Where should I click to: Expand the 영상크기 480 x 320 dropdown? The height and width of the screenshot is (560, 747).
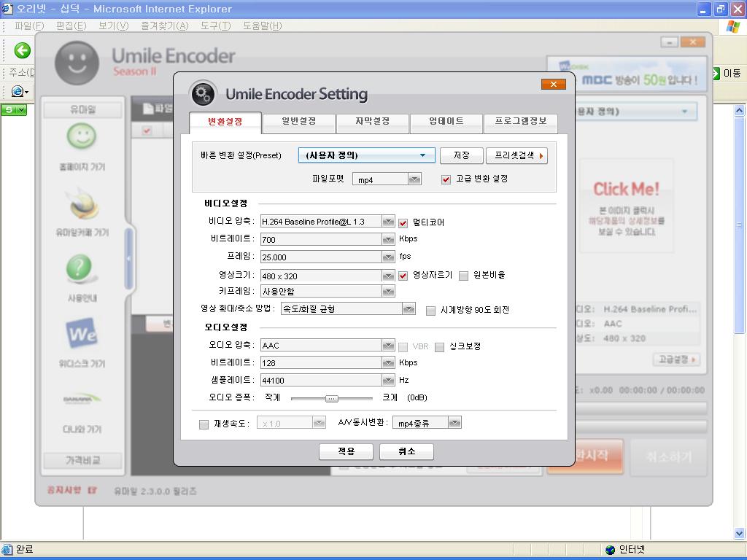point(328,276)
